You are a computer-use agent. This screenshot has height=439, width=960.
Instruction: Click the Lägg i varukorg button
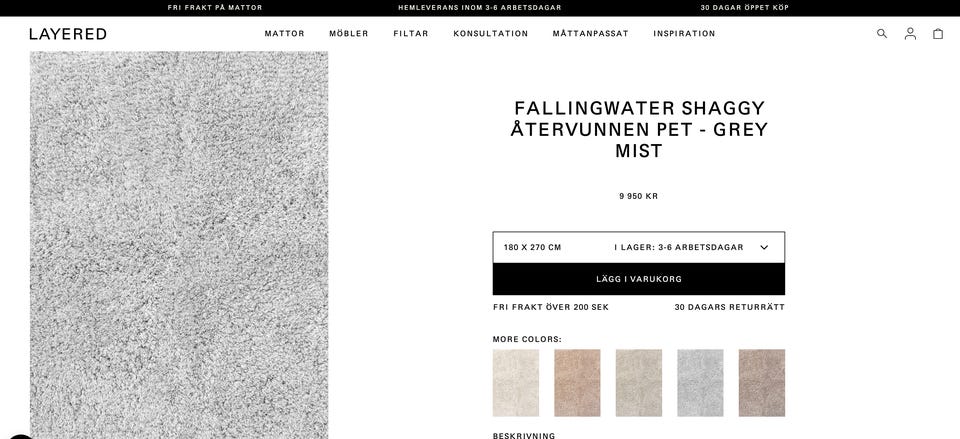tap(639, 279)
